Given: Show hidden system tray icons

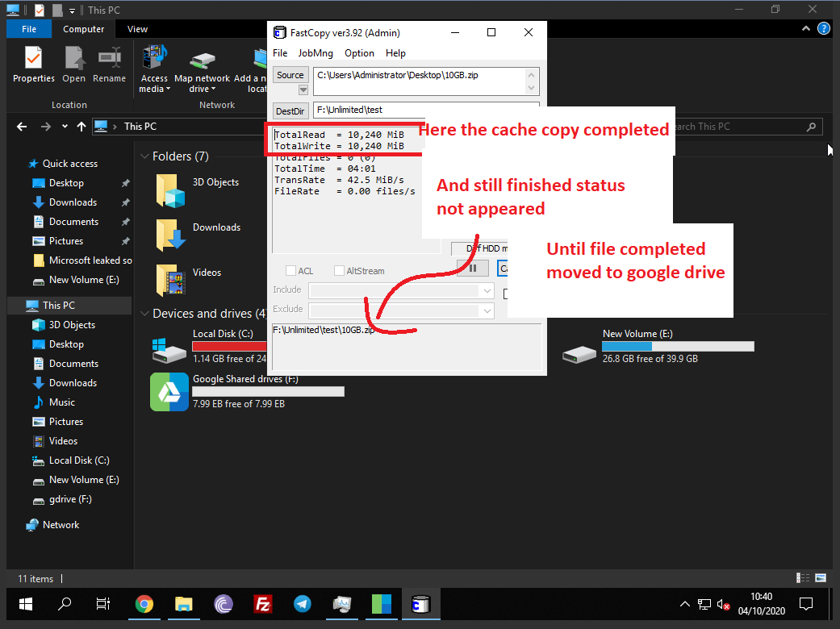Looking at the screenshot, I should pyautogui.click(x=684, y=604).
